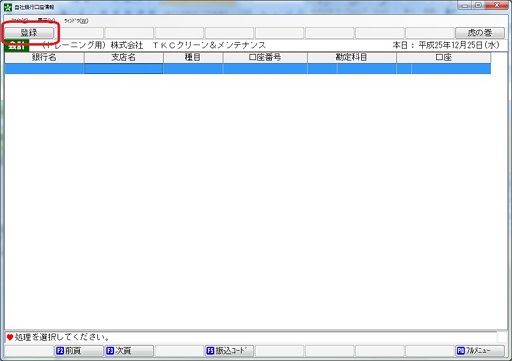Open the first menu in the menu bar
The height and width of the screenshot is (361, 512).
coord(20,21)
